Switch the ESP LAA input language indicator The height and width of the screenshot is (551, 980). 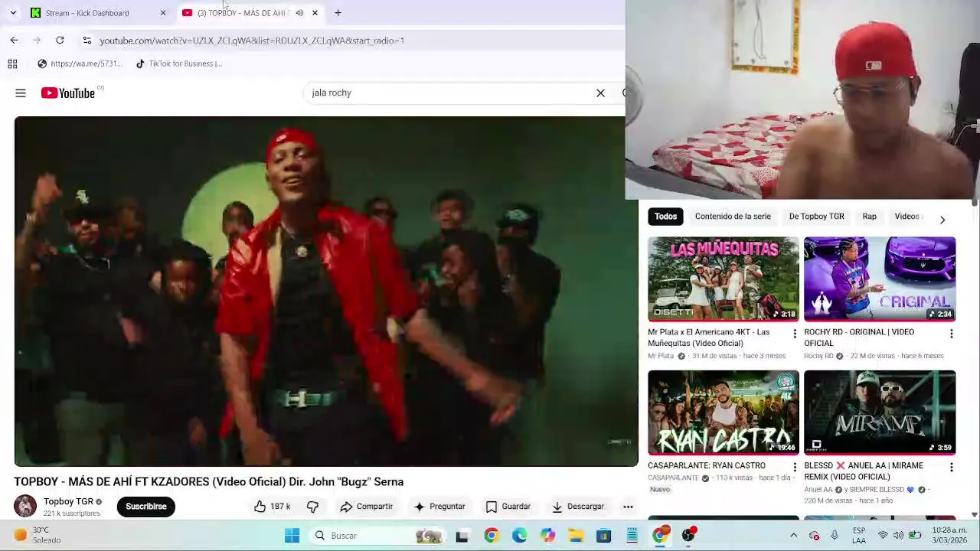pyautogui.click(x=859, y=535)
